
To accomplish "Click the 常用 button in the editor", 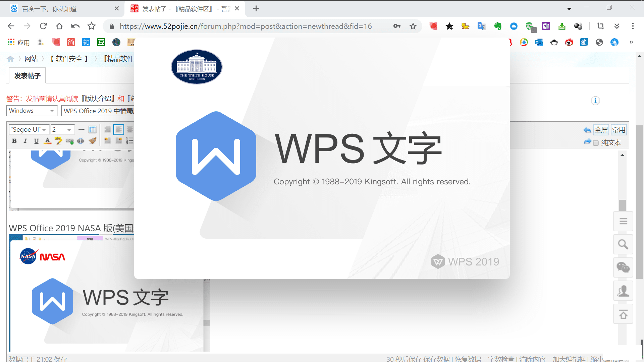I will (x=619, y=130).
